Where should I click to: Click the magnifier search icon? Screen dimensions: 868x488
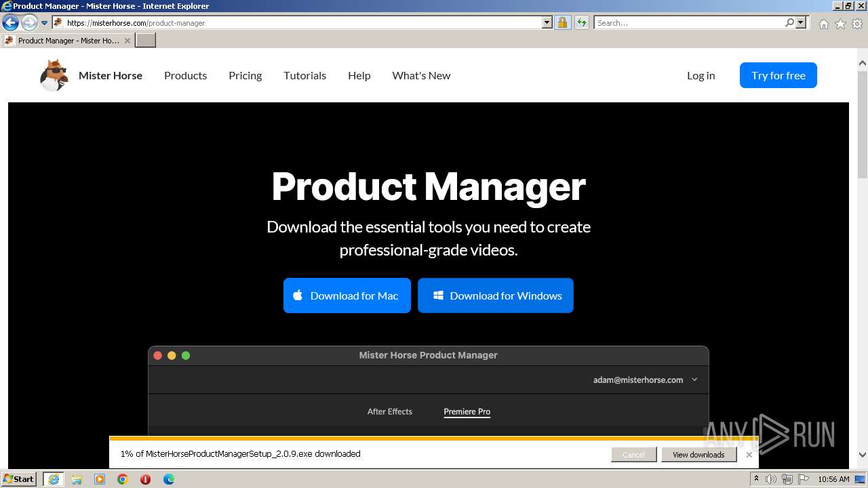click(789, 23)
